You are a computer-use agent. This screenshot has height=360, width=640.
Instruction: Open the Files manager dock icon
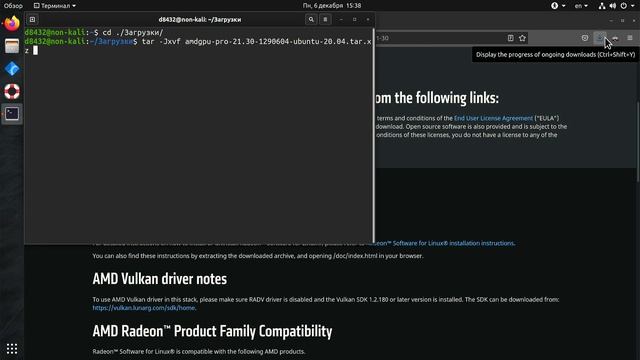12,46
